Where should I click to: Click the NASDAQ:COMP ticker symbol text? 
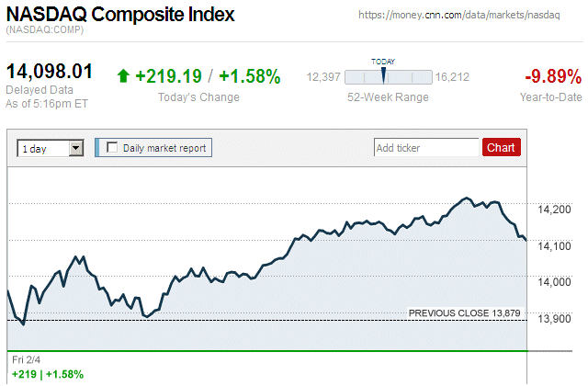[45, 31]
